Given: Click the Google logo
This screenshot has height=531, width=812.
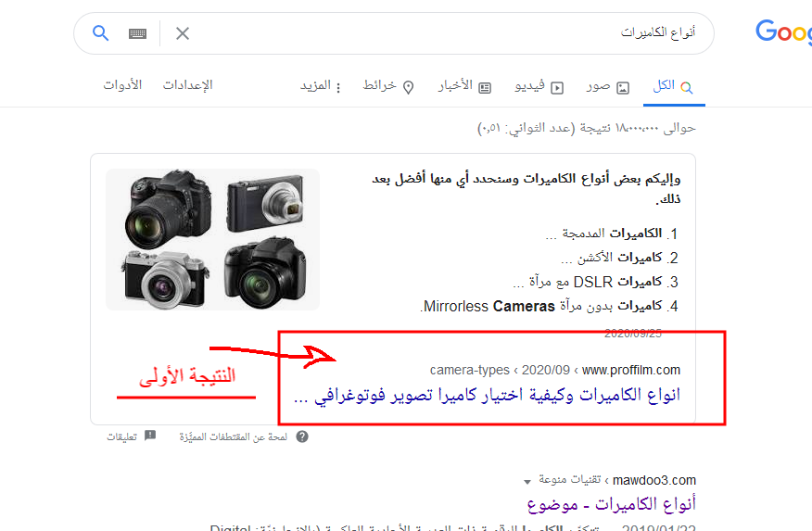Looking at the screenshot, I should (783, 32).
